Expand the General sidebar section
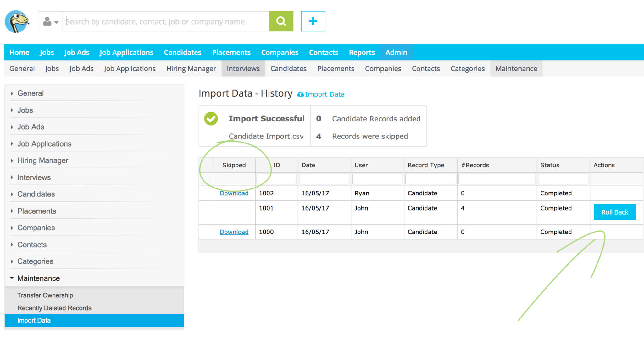 (31, 93)
